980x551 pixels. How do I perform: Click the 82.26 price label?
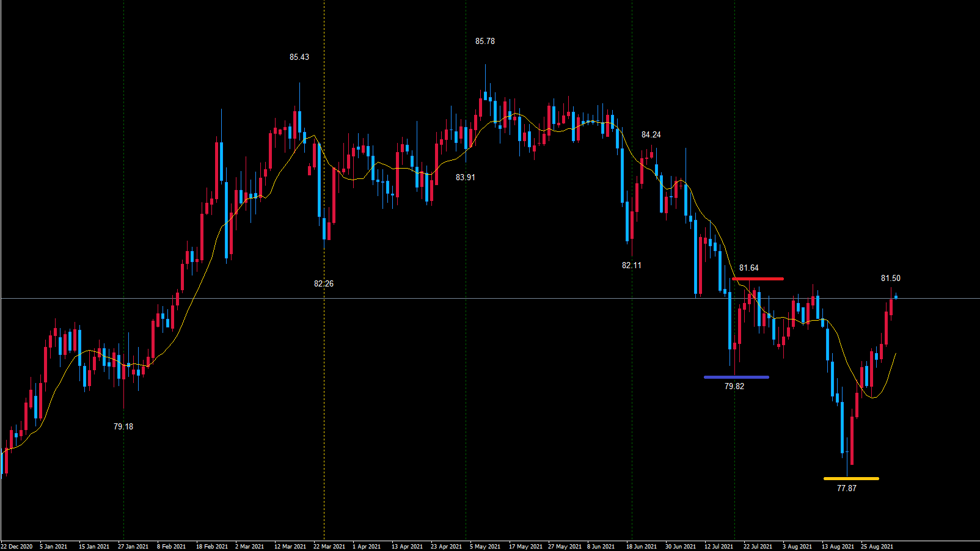pos(323,284)
